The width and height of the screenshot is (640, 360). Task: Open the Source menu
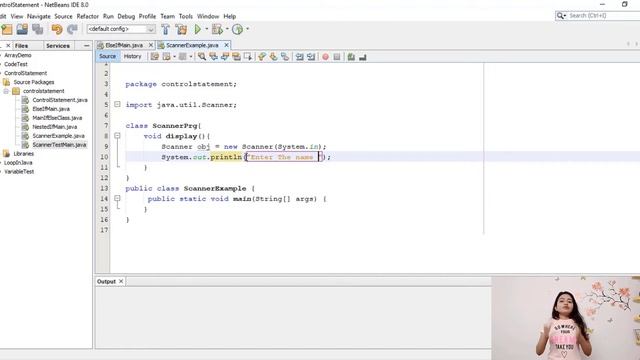[x=63, y=16]
